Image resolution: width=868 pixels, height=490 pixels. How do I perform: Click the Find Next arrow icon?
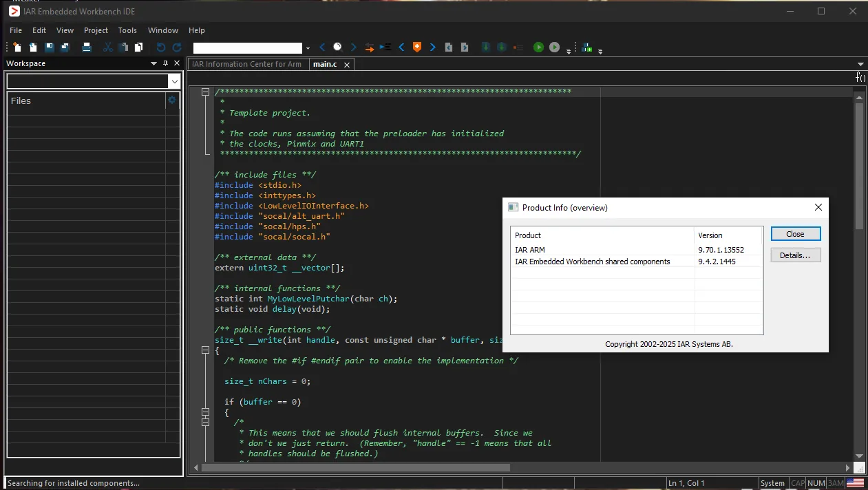[354, 47]
